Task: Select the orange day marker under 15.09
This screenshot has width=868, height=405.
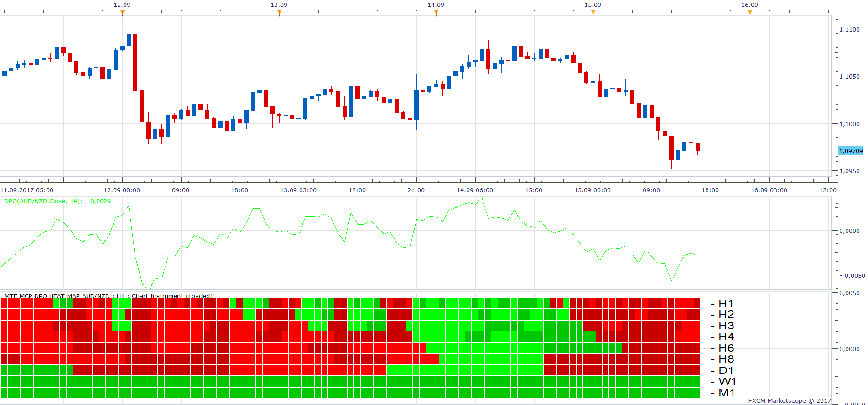Action: tap(593, 12)
